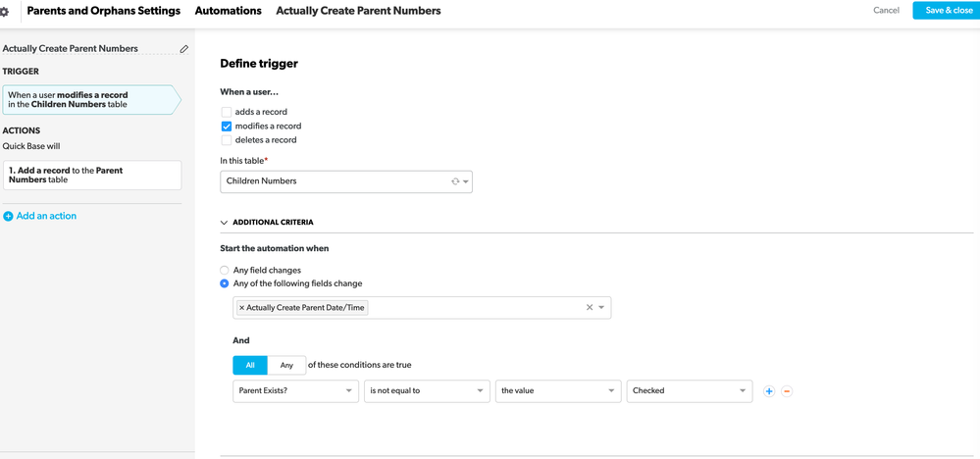Remove condition with orange minus icon

pyautogui.click(x=787, y=391)
